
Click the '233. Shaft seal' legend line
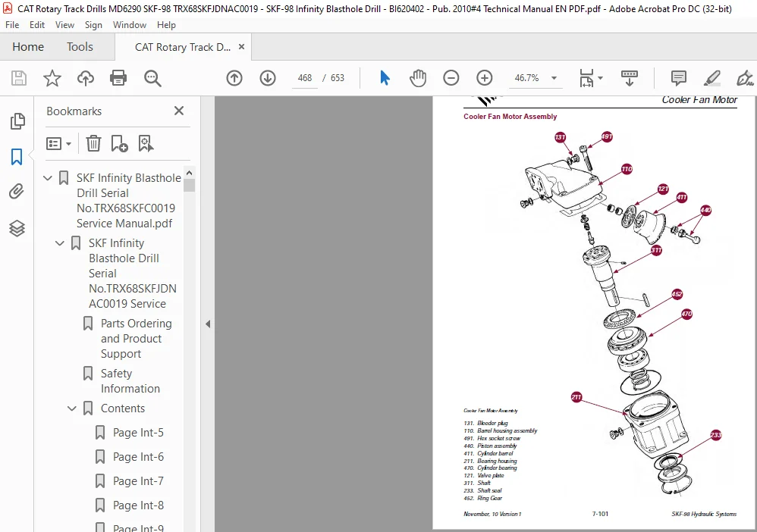point(482,490)
